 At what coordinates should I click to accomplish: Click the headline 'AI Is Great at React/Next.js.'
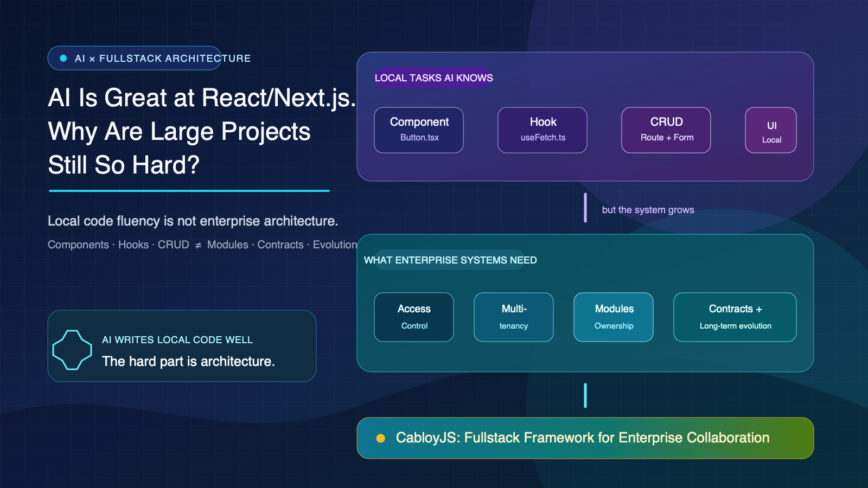[x=202, y=98]
